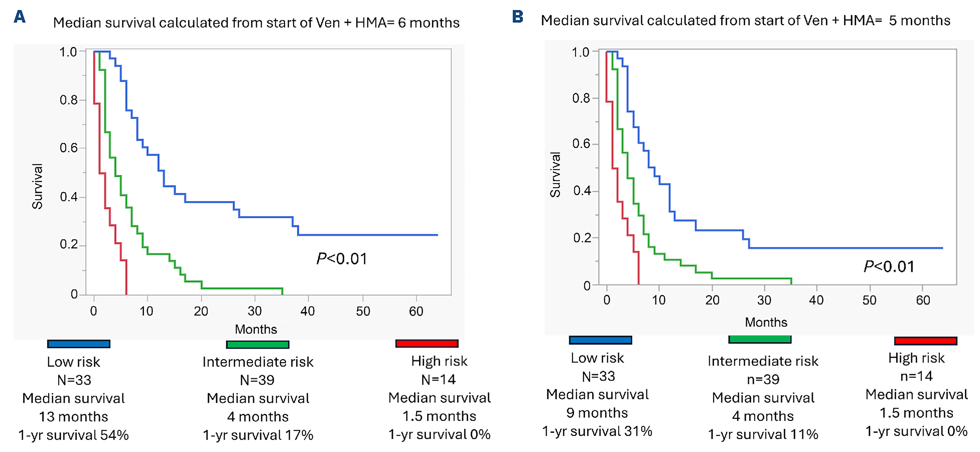Click the blue Low risk swatch in panel A
Viewport: 980px width, 452px height.
point(79,344)
